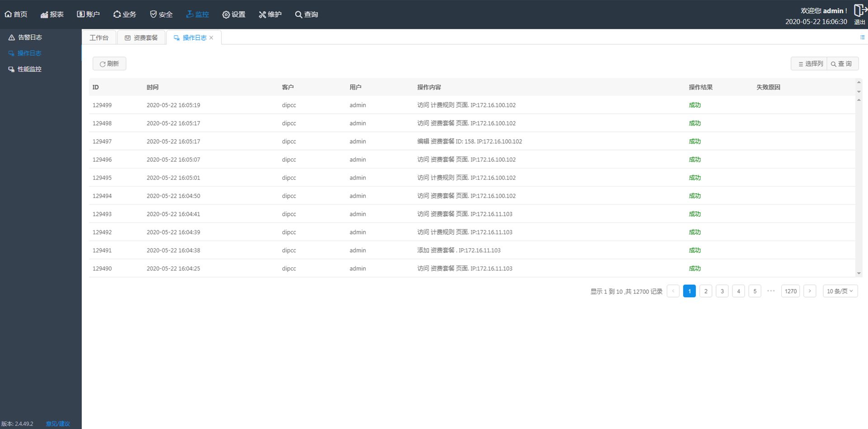This screenshot has width=868, height=429.
Task: Click the 查询 button above the table
Action: (842, 64)
